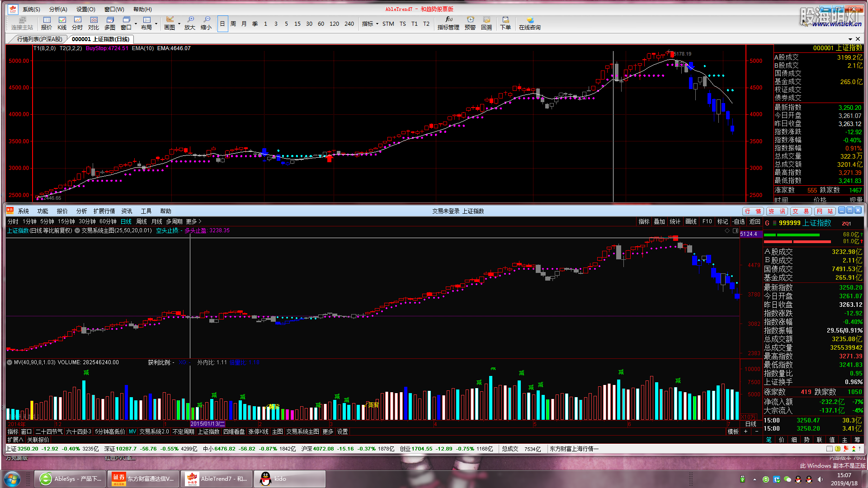The height and width of the screenshot is (488, 868).
Task: Open the K线 candlestick chart tool
Action: pyautogui.click(x=62, y=23)
